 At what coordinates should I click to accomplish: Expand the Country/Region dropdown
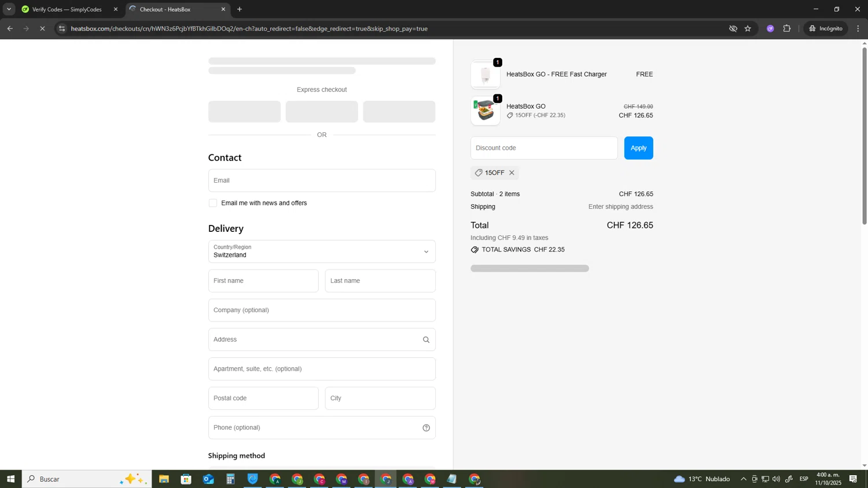(x=322, y=252)
